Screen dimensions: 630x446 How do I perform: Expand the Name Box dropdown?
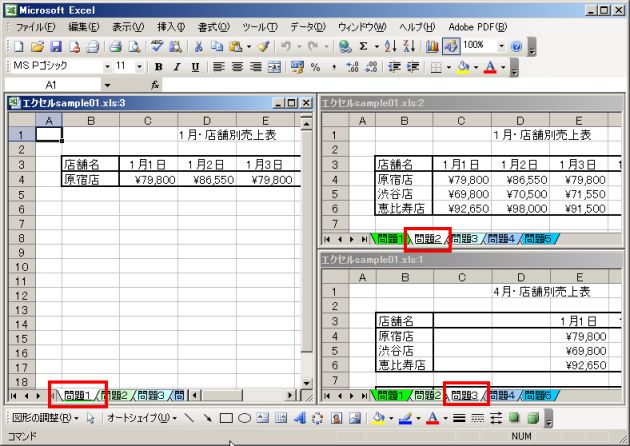107,85
